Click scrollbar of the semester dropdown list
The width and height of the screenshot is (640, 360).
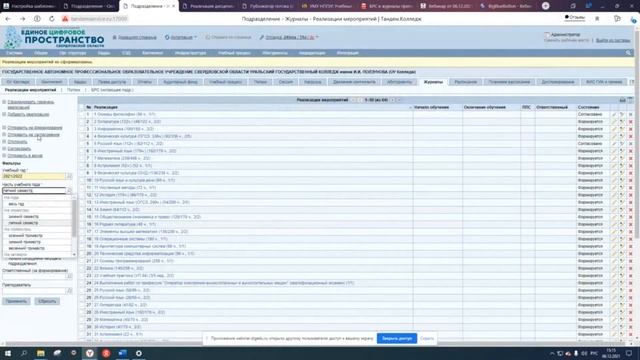point(74,218)
